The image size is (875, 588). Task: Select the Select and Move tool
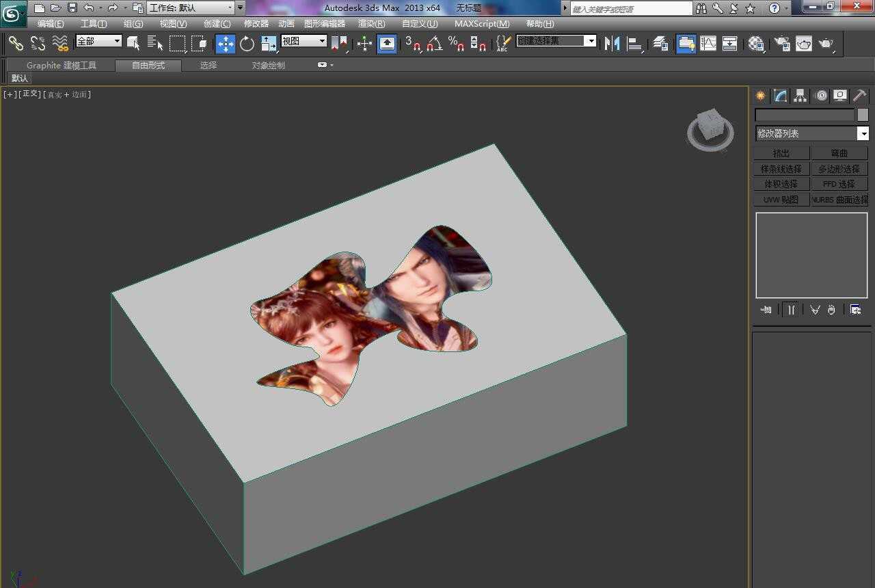pos(225,44)
